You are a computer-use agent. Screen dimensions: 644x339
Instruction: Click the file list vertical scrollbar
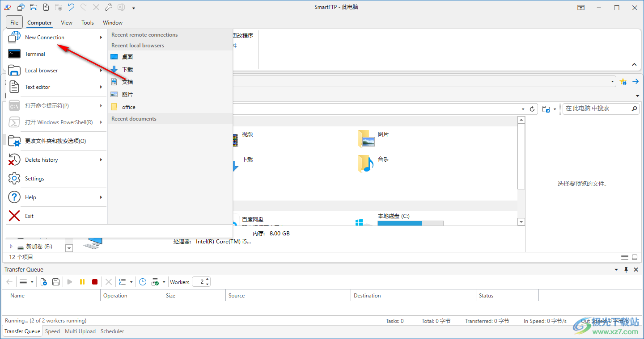[521, 156]
